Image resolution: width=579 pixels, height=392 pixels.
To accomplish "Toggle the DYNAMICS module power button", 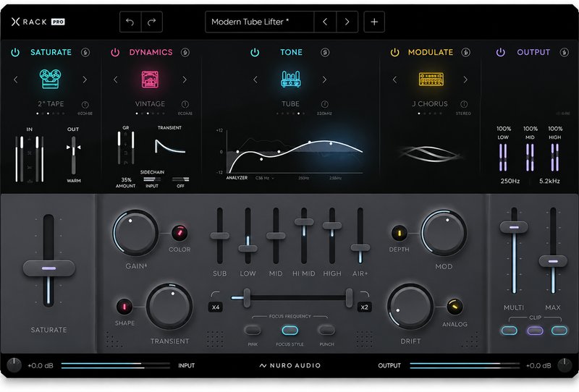I will coord(115,52).
